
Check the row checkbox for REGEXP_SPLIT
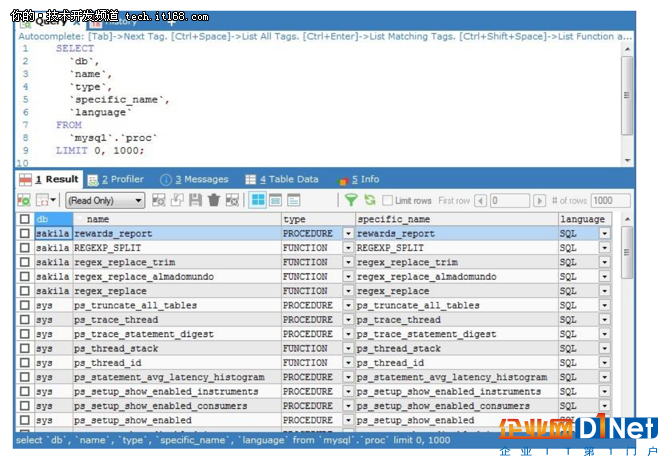pyautogui.click(x=25, y=248)
